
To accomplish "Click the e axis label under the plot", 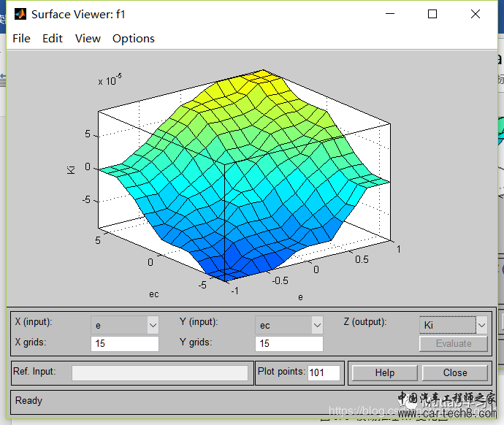I will tap(300, 297).
